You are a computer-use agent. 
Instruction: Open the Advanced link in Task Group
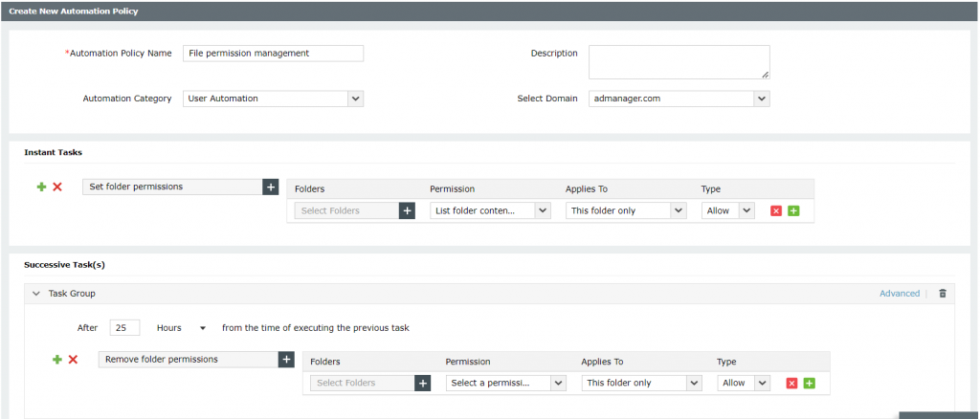(899, 294)
